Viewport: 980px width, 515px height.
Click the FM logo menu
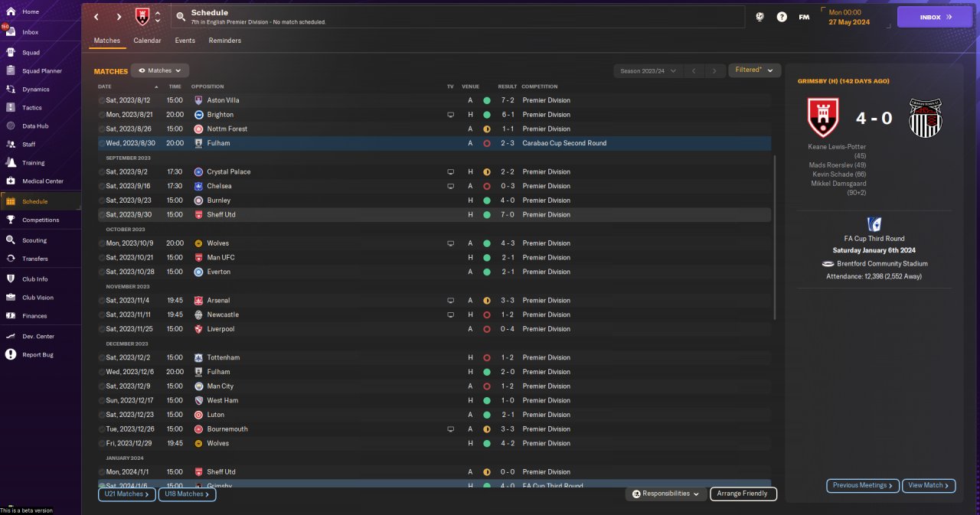click(804, 17)
